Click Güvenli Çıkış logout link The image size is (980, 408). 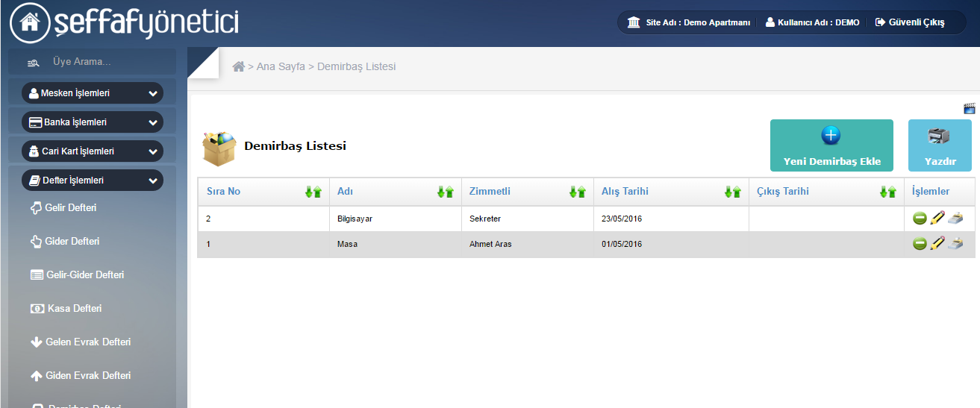coord(910,22)
